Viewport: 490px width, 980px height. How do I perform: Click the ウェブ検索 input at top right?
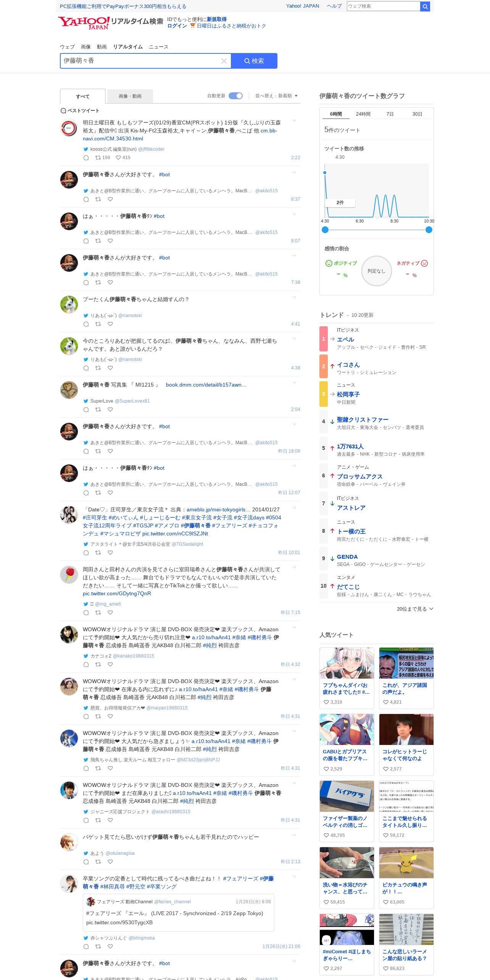383,6
